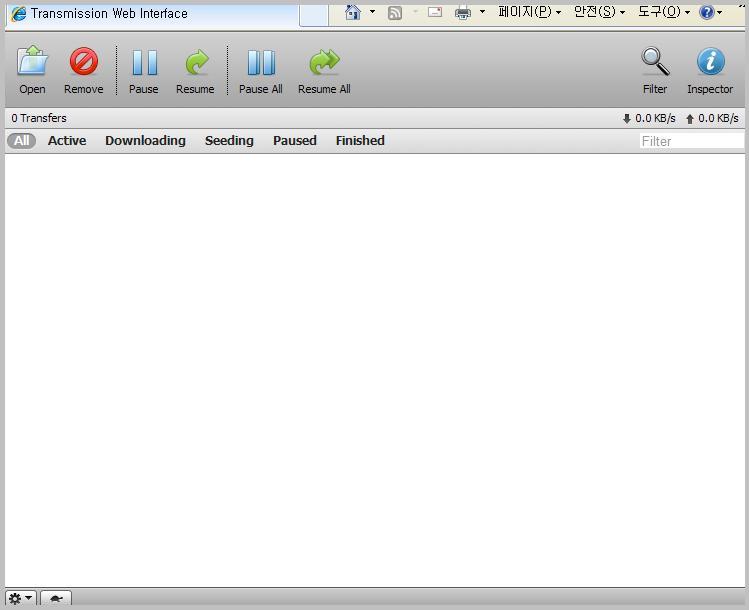Open the 페이지(P) menu

tap(529, 11)
